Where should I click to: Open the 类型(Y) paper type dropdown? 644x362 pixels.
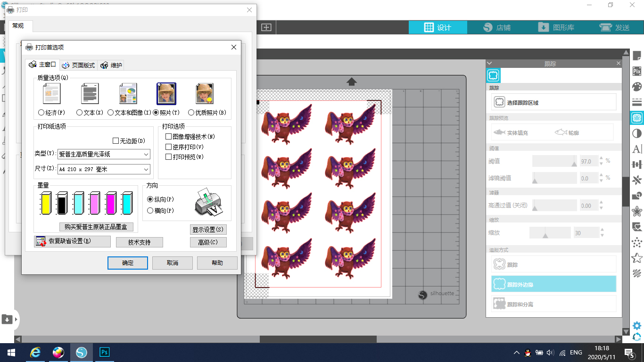click(x=104, y=154)
